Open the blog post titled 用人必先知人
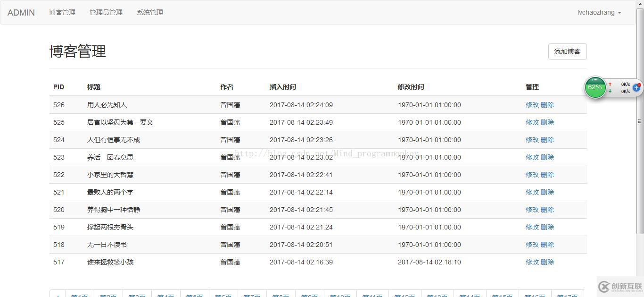Viewport: 644px width, 297px height. point(106,105)
